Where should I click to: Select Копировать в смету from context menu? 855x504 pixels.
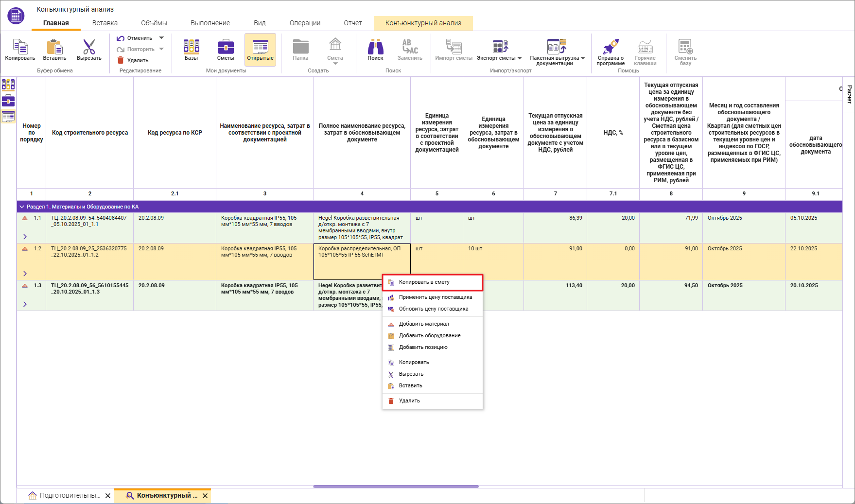[424, 282]
